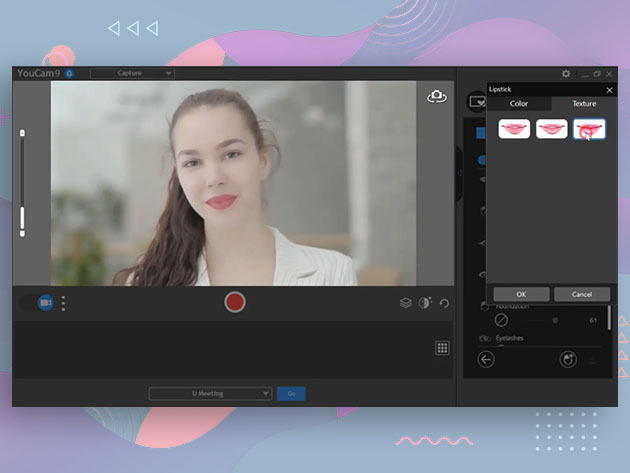Click the back arrow in the makeup panel

click(486, 360)
